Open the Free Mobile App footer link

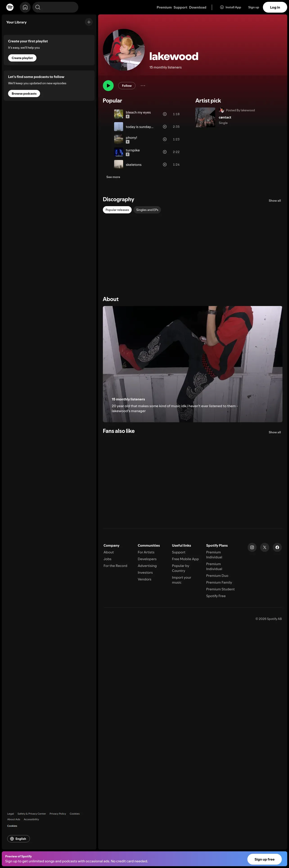click(x=185, y=559)
